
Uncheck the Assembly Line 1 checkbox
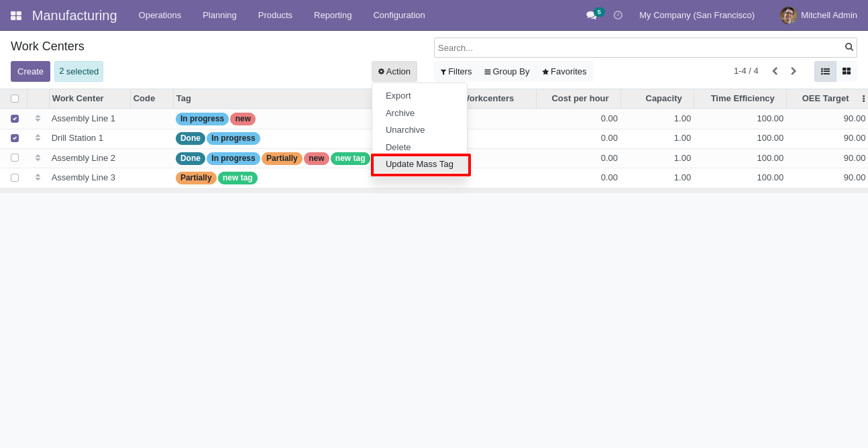[x=15, y=119]
